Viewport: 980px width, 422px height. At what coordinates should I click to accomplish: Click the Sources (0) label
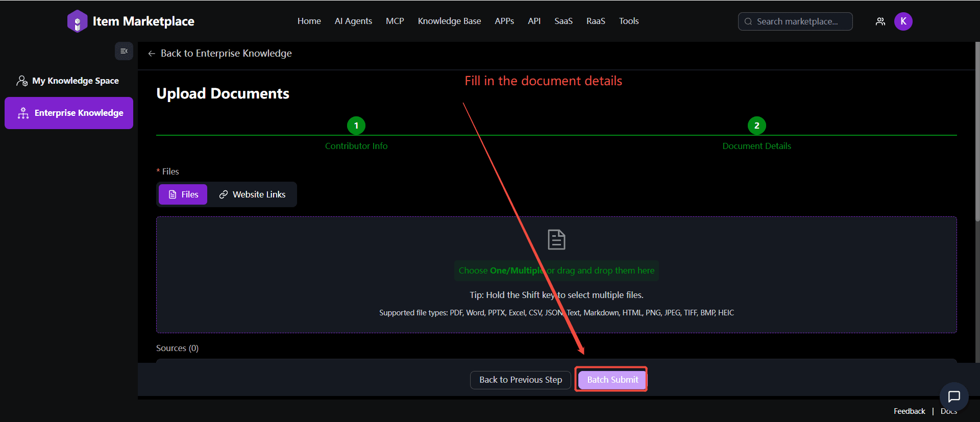pyautogui.click(x=177, y=348)
